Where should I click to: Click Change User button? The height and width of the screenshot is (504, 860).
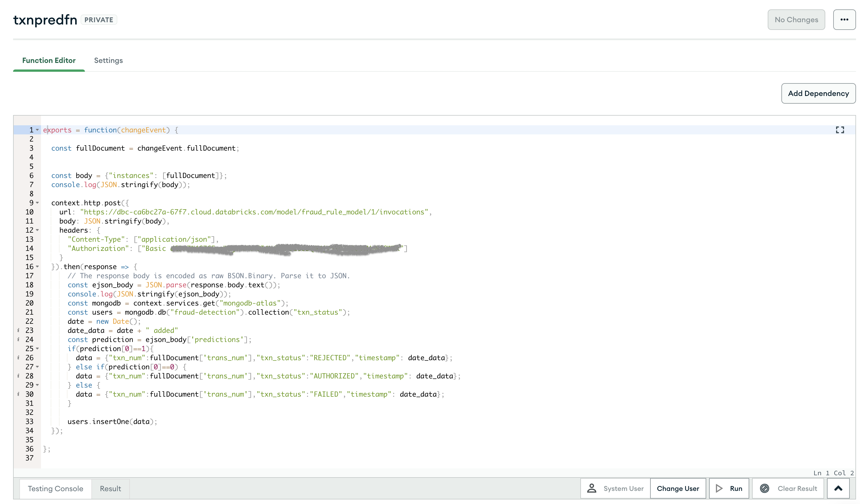677,489
